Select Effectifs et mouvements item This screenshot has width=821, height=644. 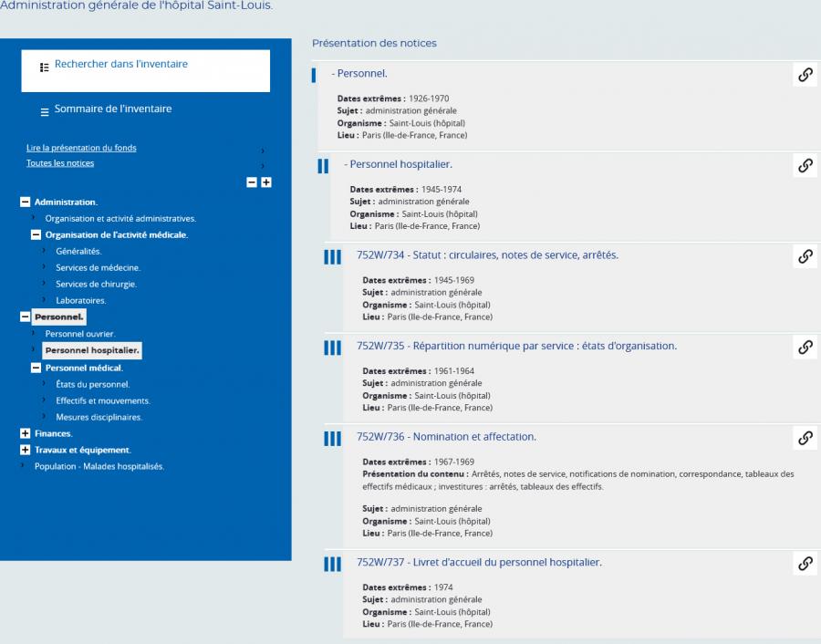click(x=102, y=400)
